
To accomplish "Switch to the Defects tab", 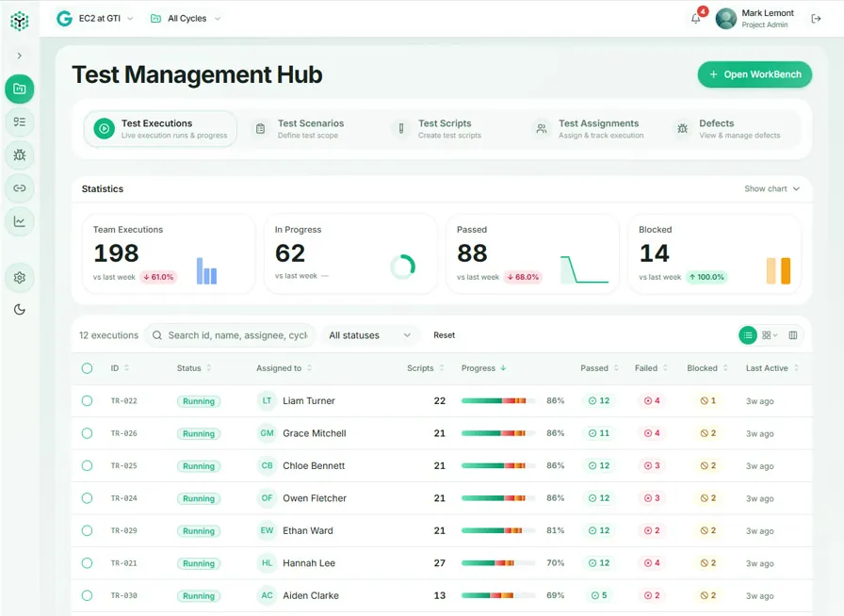I will 727,129.
